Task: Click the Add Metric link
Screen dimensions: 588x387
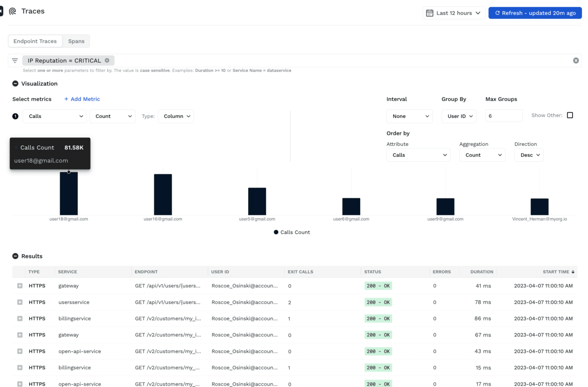Action: (82, 99)
